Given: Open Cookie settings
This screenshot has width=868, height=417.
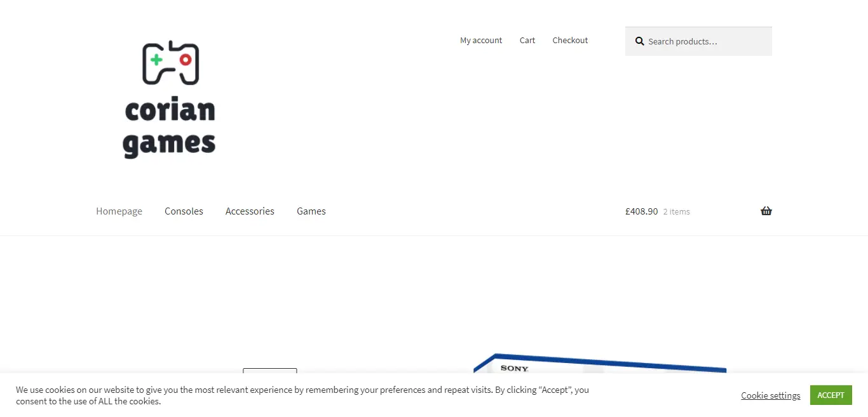Looking at the screenshot, I should click(x=771, y=395).
